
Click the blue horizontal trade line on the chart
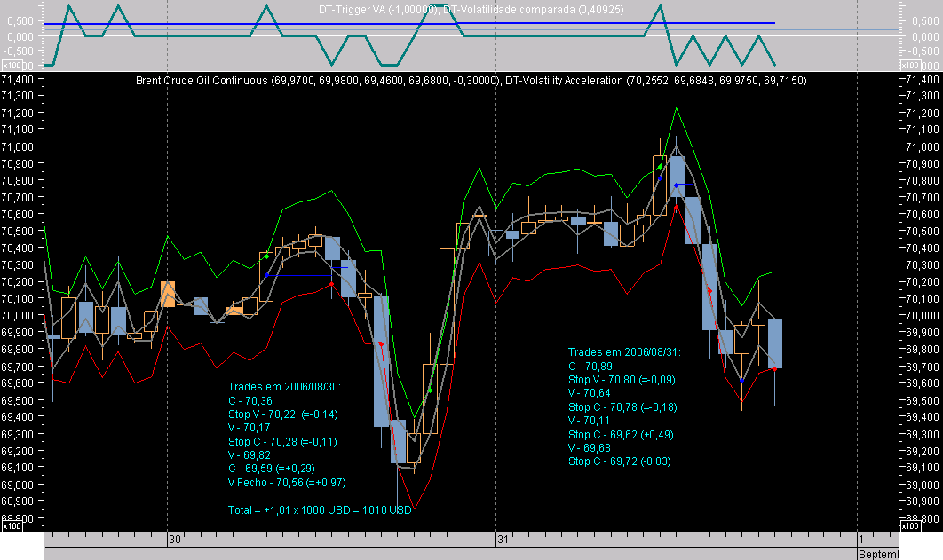(x=297, y=276)
